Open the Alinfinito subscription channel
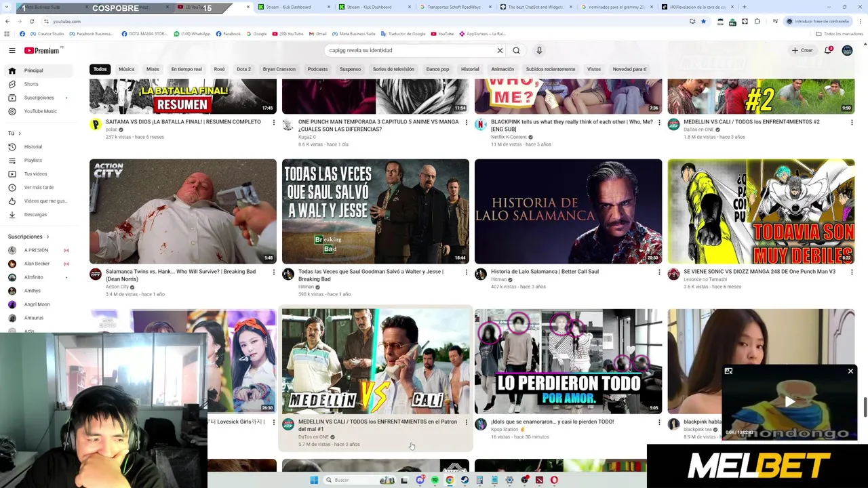Image resolution: width=868 pixels, height=488 pixels. click(x=39, y=277)
